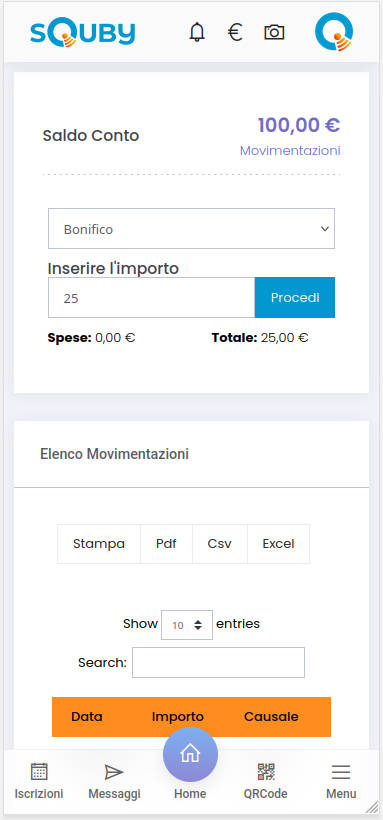383x820 pixels.
Task: Click the Stampa print button
Action: coord(99,544)
